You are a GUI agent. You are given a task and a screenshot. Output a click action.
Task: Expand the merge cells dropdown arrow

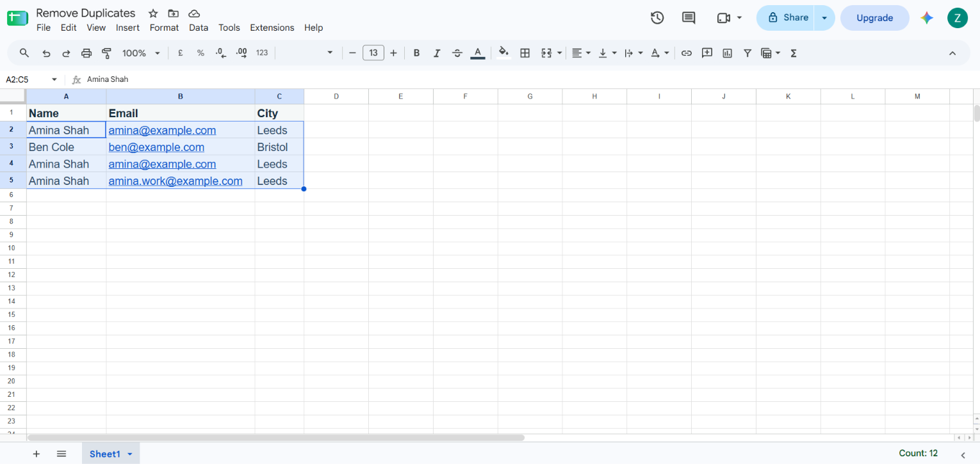560,53
